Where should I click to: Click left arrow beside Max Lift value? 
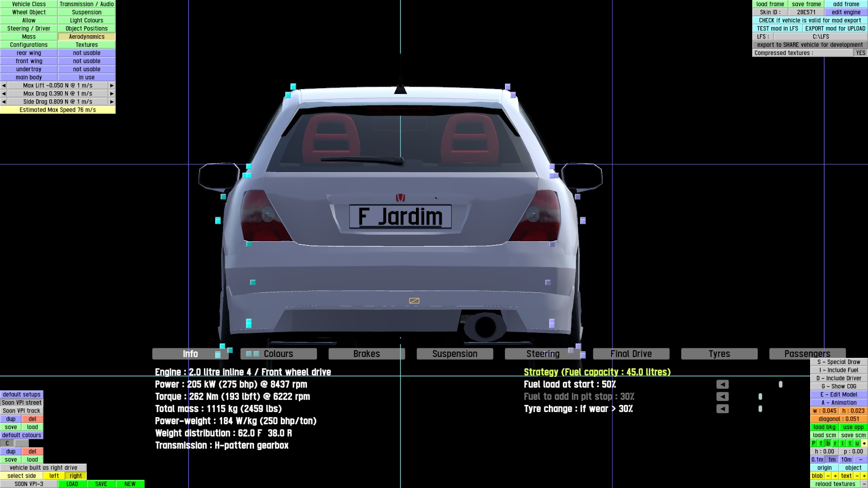pyautogui.click(x=4, y=85)
